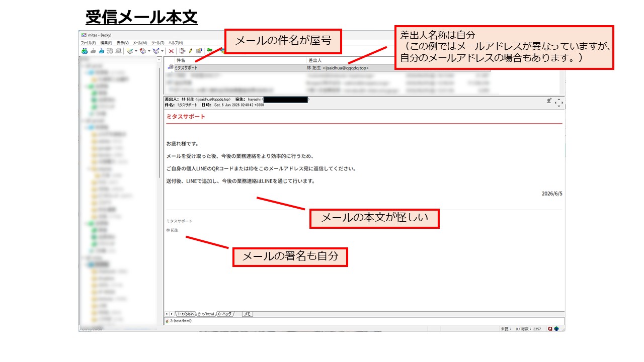Click the compose new message icon
Viewport: 644px width, 362px height.
click(x=130, y=51)
